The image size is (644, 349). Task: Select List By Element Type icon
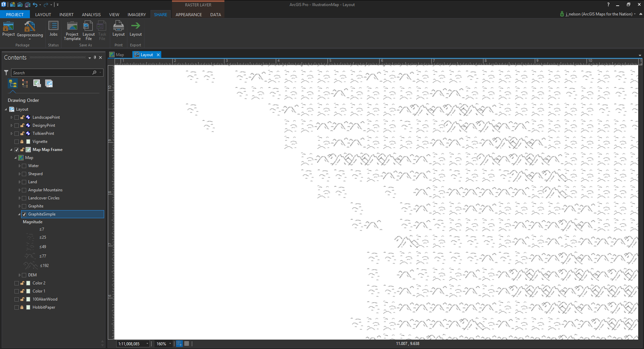point(25,83)
